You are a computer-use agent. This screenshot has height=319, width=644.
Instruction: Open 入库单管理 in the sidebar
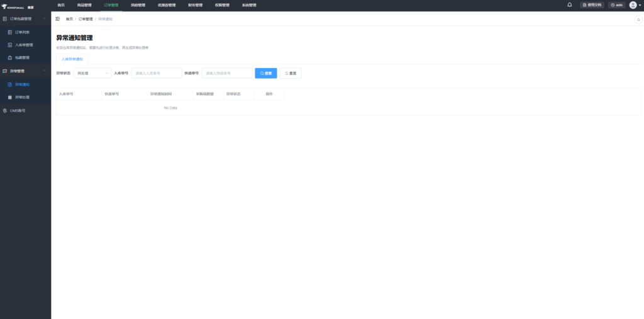[24, 45]
